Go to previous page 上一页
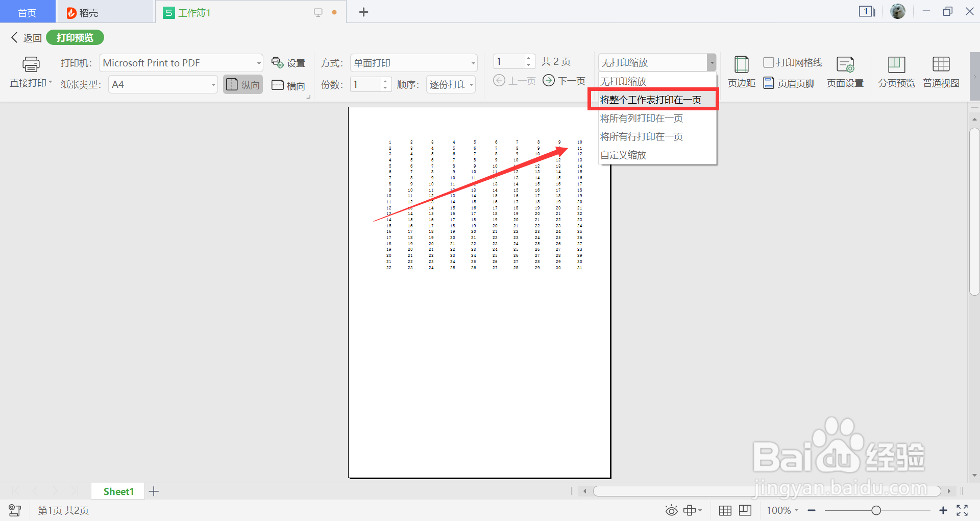The image size is (980, 521). [x=514, y=81]
